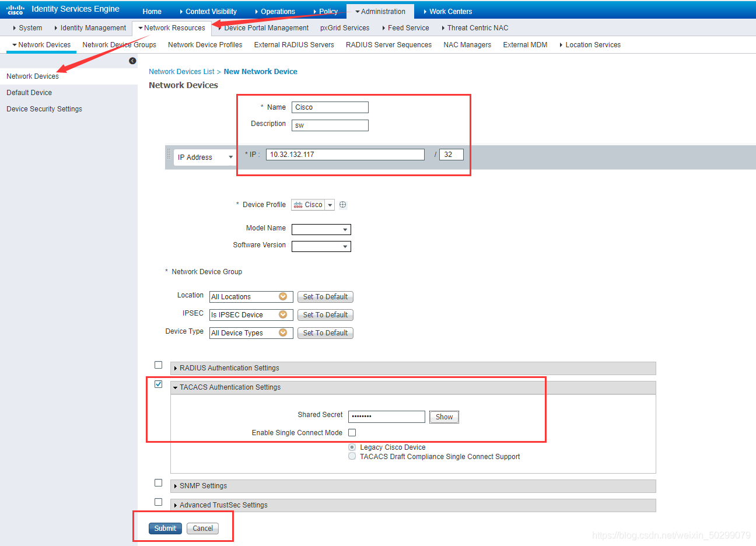Image resolution: width=756 pixels, height=546 pixels.
Task: Select Default Device in sidebar
Action: click(29, 93)
